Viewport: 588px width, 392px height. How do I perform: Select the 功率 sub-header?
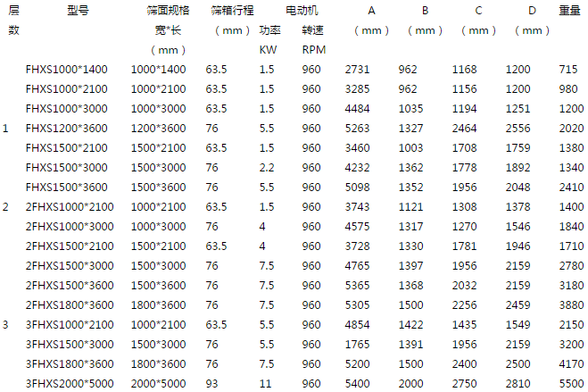(x=269, y=29)
